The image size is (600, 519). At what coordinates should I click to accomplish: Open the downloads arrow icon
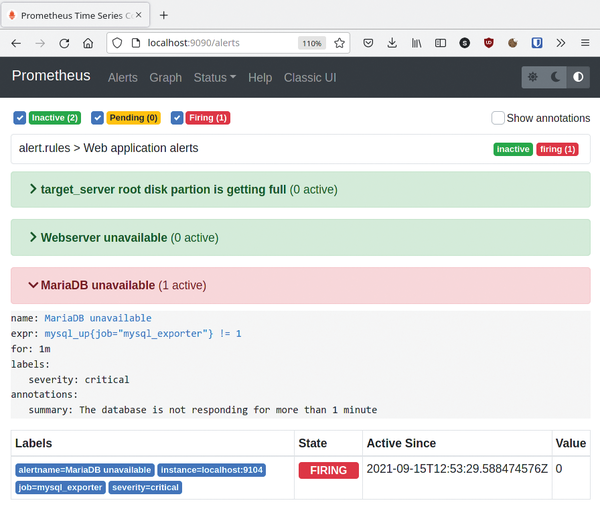[392, 43]
